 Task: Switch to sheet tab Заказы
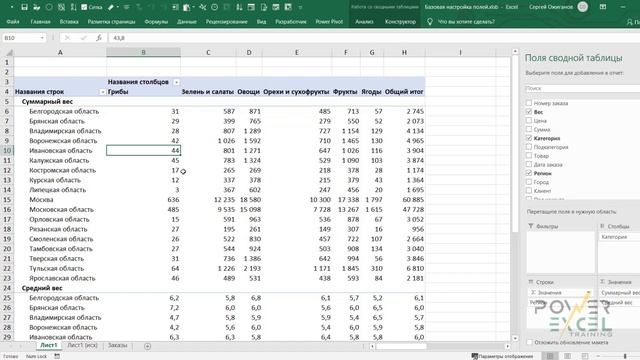[x=118, y=345]
